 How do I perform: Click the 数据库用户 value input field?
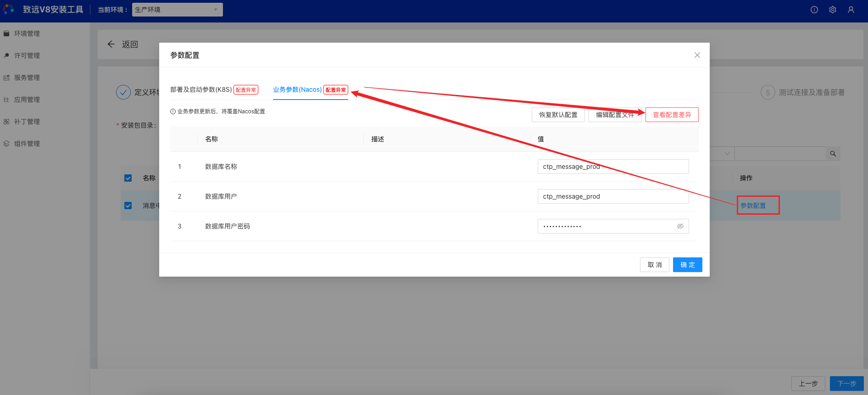(613, 196)
